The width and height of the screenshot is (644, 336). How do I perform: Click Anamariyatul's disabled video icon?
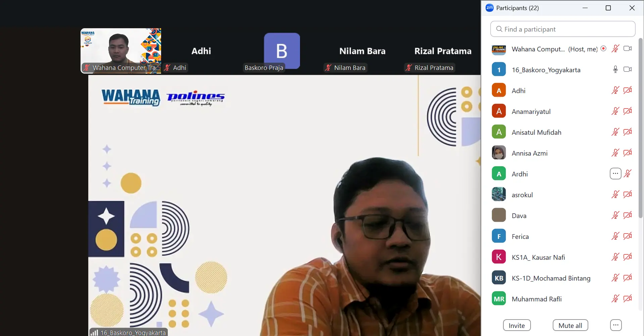tap(628, 111)
